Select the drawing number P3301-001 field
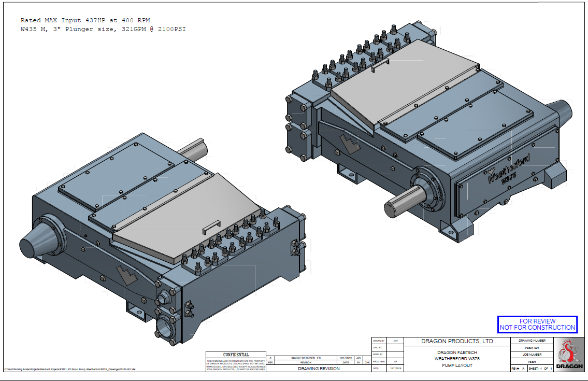Viewport: 588px width, 381px height. [532, 348]
